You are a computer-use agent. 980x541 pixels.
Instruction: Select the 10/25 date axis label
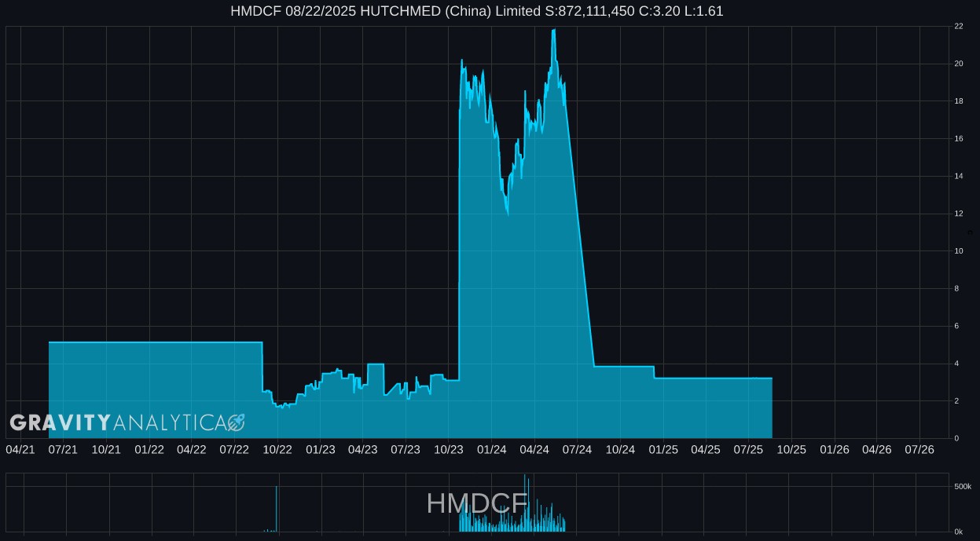791,449
